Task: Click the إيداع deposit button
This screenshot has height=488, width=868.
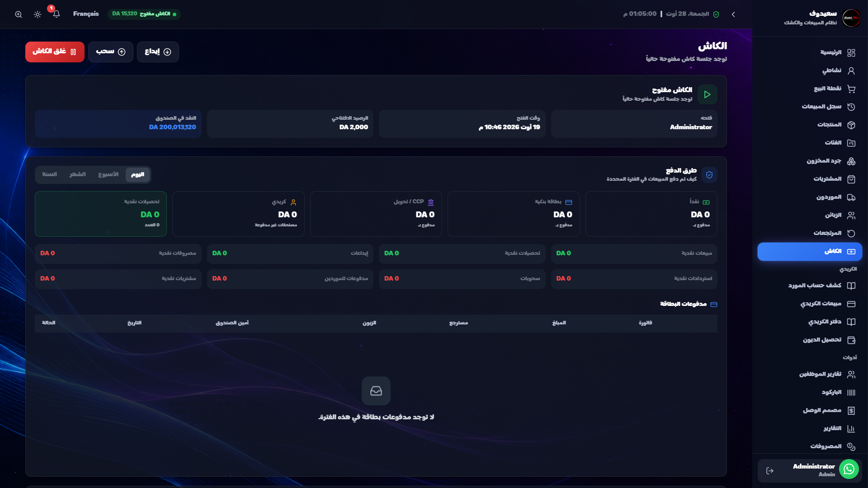Action: [x=158, y=52]
